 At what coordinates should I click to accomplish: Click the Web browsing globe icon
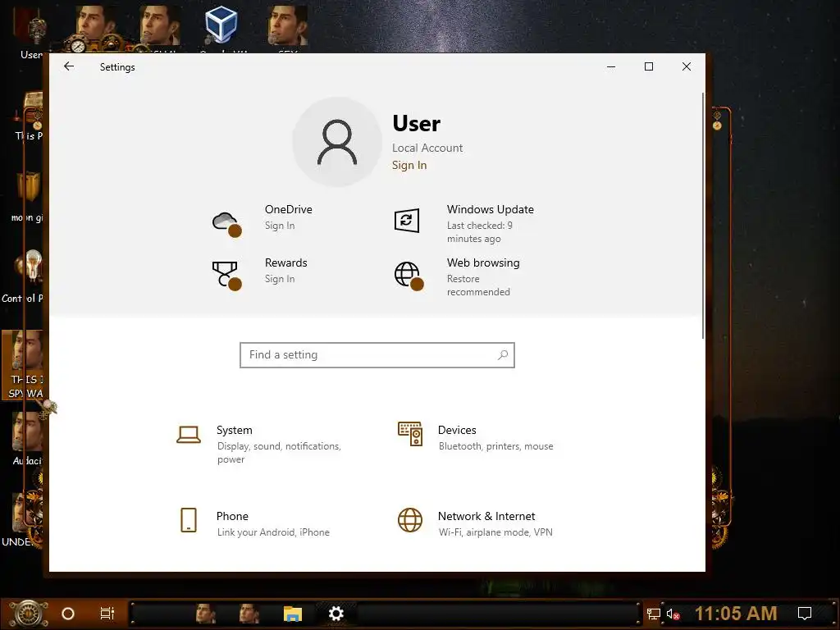pos(409,276)
